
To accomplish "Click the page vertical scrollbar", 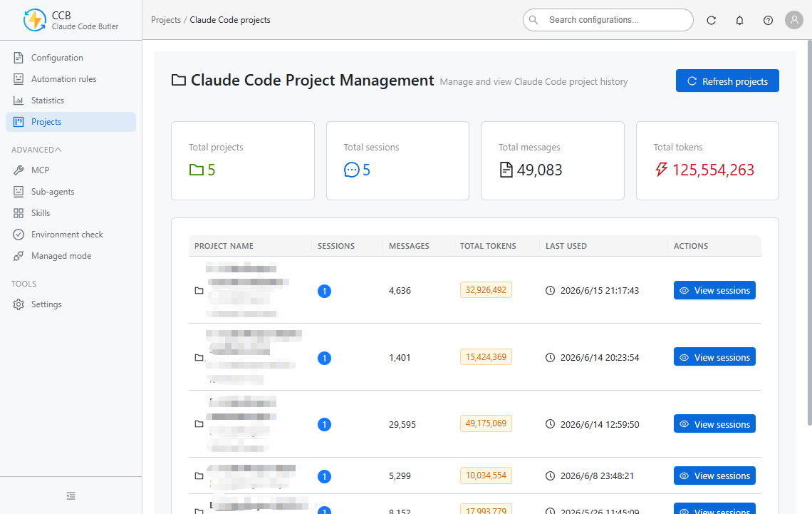I will [x=809, y=233].
